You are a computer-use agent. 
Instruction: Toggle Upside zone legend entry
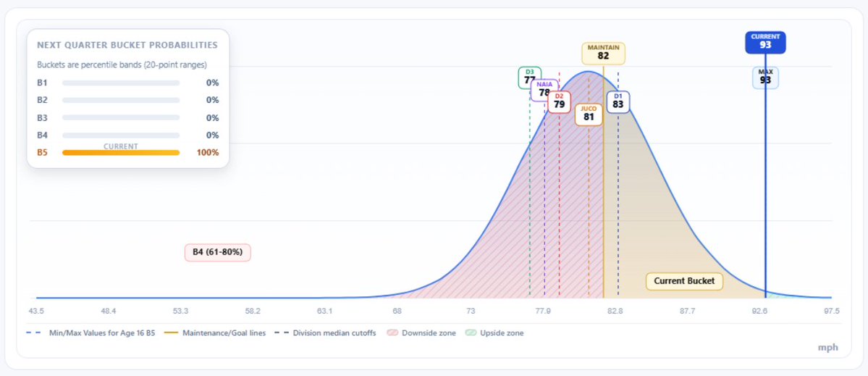(494, 333)
